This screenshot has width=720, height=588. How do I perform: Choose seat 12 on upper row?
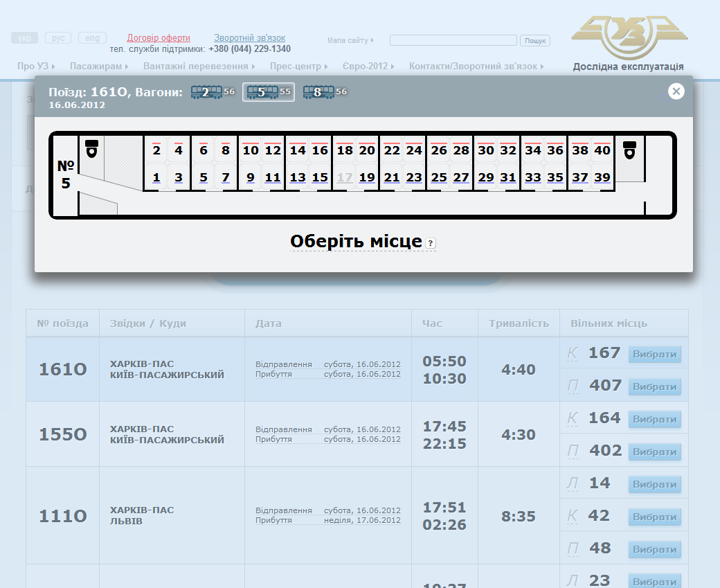273,150
